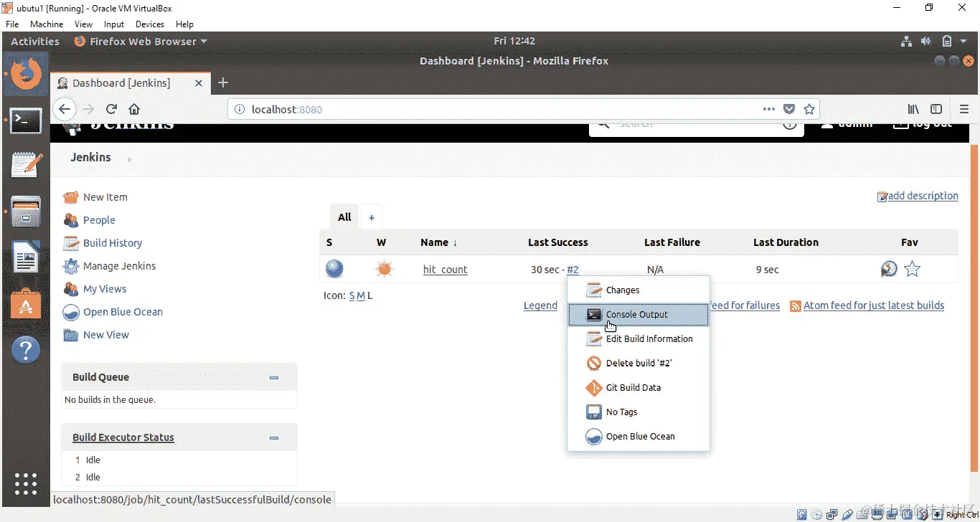980x522 pixels.
Task: Toggle the favorite star for hit_count
Action: click(912, 270)
